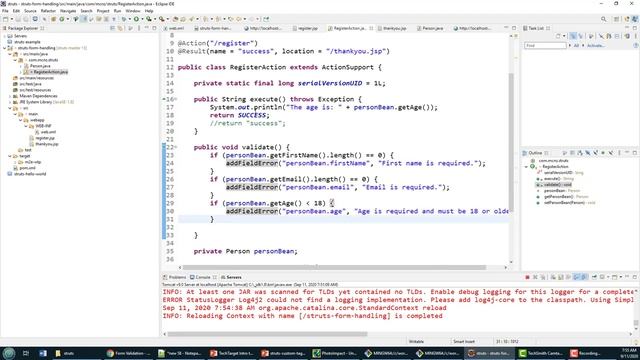Open the Run button dropdown arrow

click(x=141, y=19)
